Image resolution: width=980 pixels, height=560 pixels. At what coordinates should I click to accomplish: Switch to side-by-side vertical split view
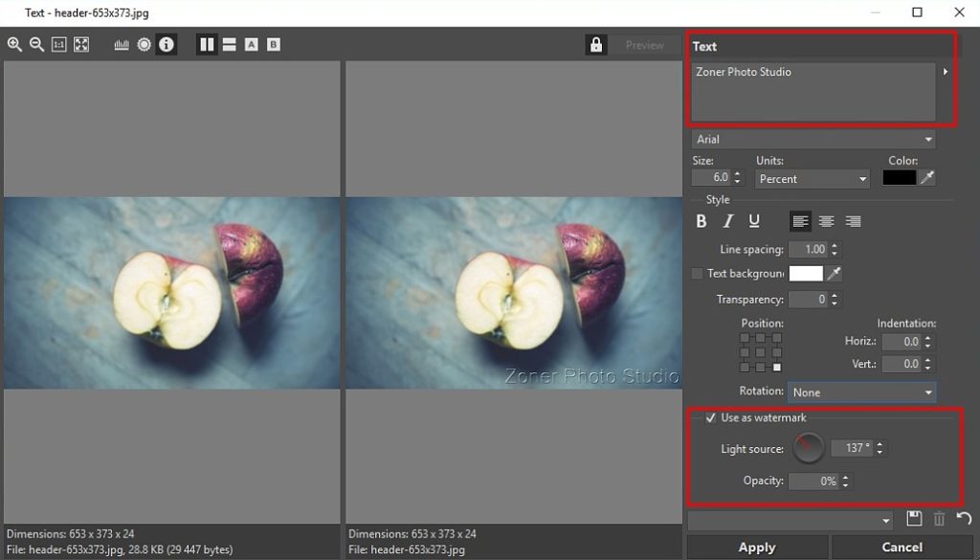click(x=207, y=44)
